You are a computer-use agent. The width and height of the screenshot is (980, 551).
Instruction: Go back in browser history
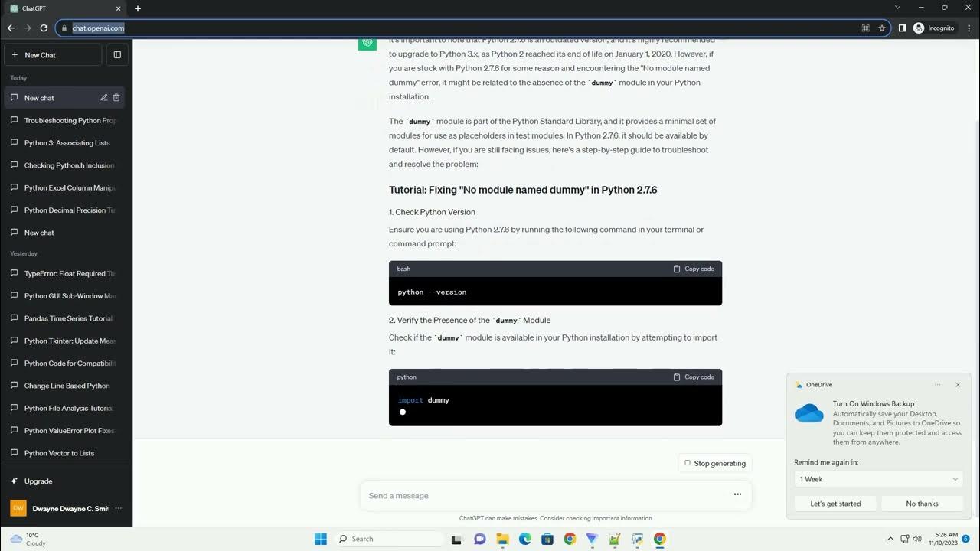point(11,28)
